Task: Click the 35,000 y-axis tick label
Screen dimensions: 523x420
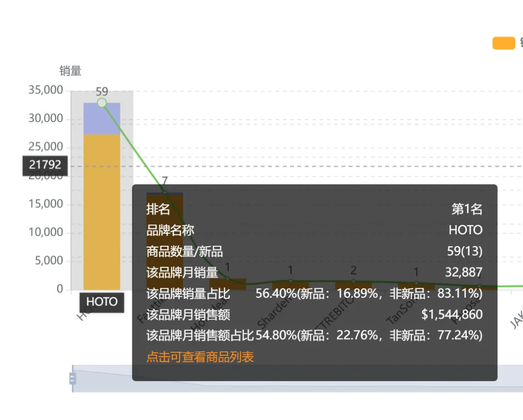Action: [46, 90]
